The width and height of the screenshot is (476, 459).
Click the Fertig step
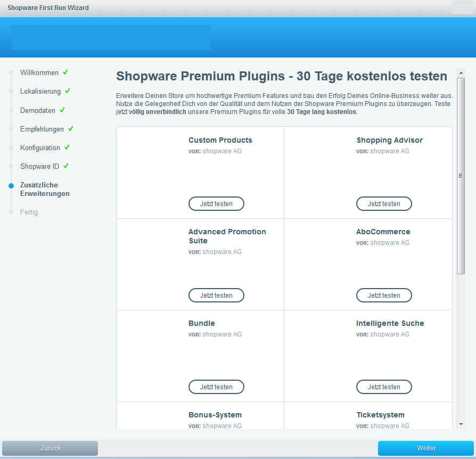coord(29,212)
